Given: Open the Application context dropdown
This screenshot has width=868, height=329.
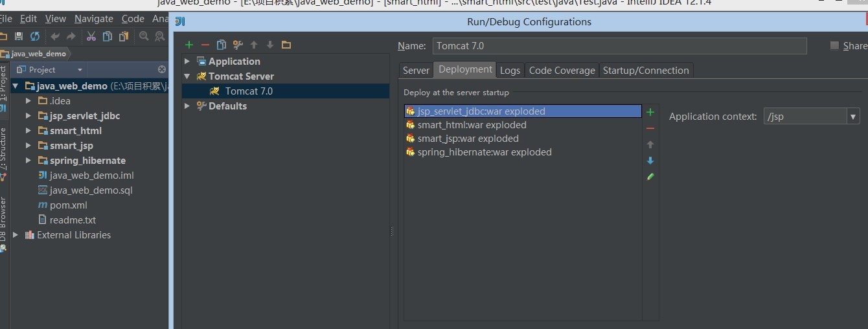Looking at the screenshot, I should (853, 117).
